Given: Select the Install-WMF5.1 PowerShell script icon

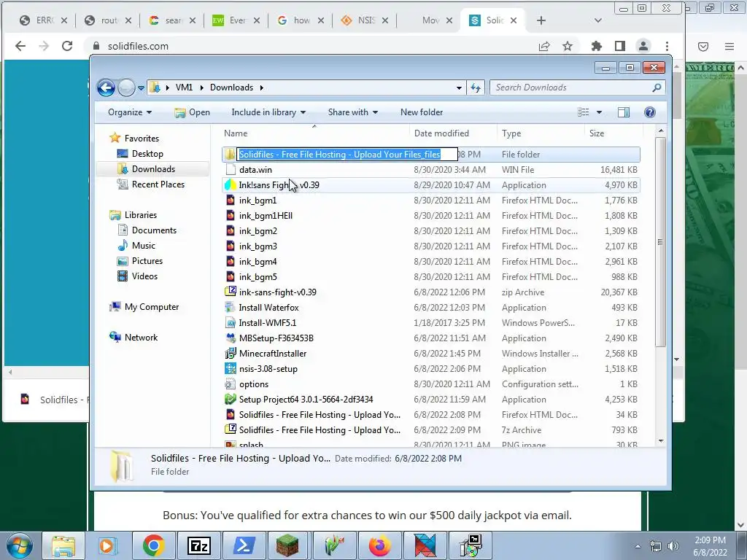Looking at the screenshot, I should [x=231, y=322].
